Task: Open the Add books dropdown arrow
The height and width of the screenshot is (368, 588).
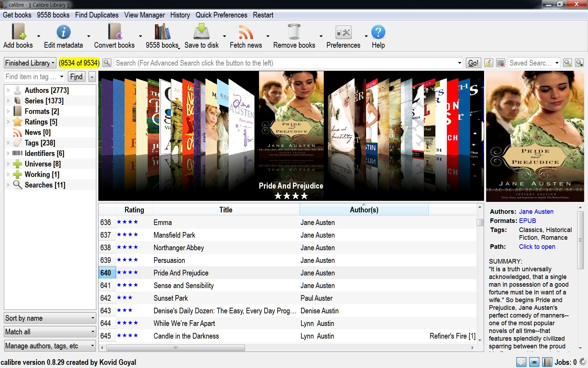Action: [38, 36]
